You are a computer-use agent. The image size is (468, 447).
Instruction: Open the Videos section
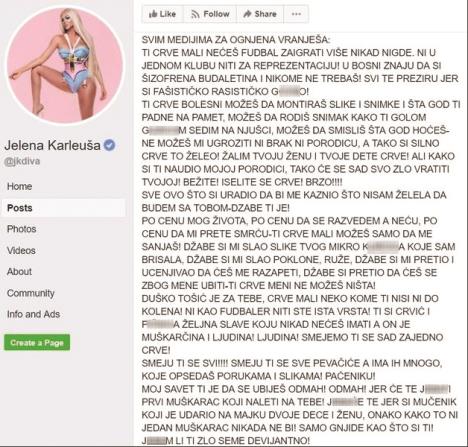(21, 250)
